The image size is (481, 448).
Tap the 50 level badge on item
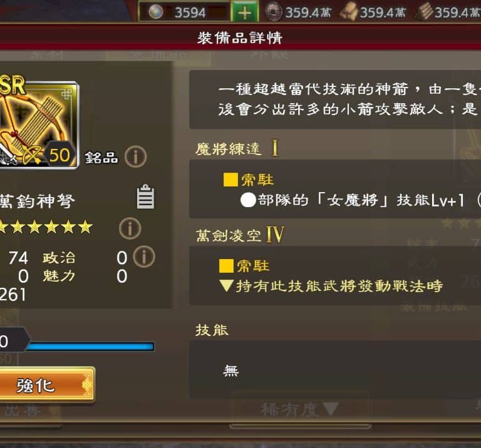[59, 155]
